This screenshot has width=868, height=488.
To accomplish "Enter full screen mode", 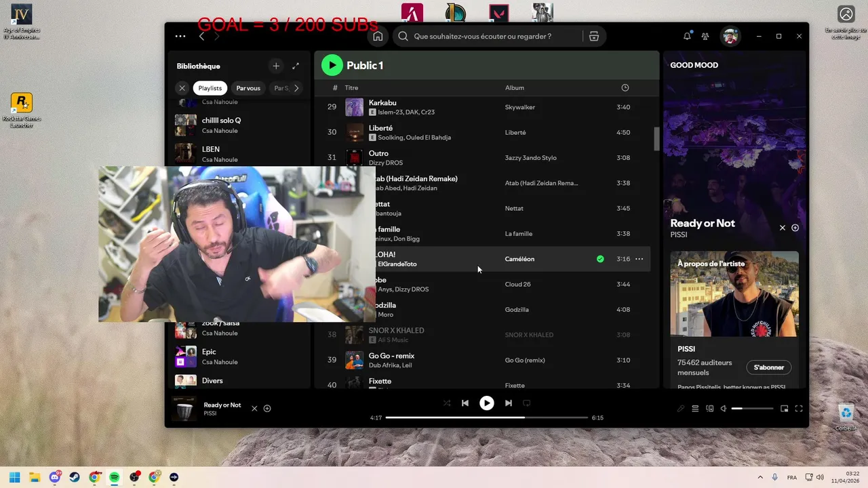I will pos(799,409).
